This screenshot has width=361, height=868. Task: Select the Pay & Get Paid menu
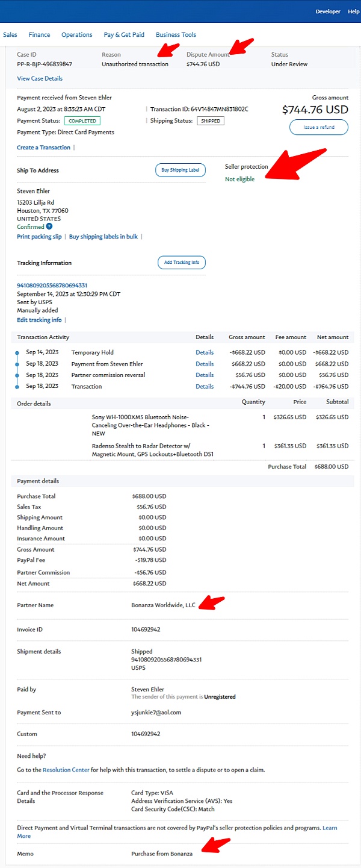(124, 35)
